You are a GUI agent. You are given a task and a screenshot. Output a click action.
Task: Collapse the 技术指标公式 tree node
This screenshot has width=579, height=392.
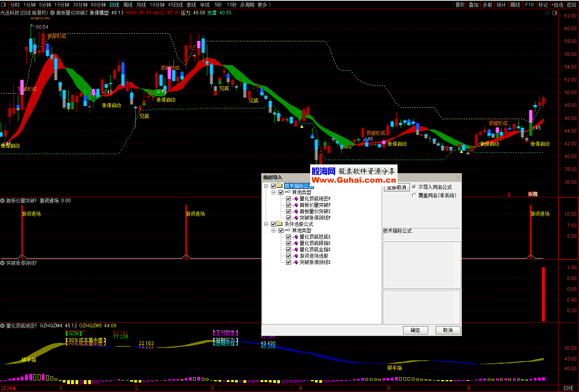[x=266, y=186]
